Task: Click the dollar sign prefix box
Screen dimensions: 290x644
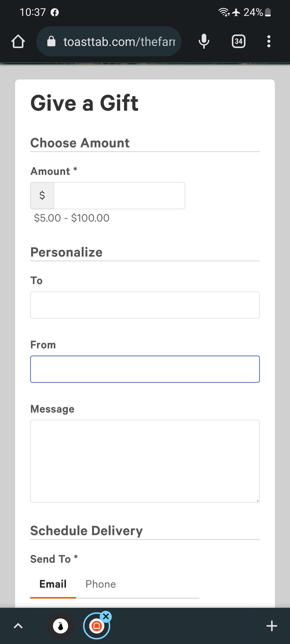Action: point(42,195)
